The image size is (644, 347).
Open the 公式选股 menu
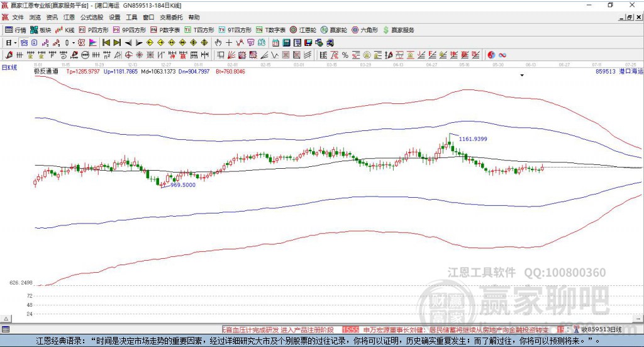(x=92, y=17)
